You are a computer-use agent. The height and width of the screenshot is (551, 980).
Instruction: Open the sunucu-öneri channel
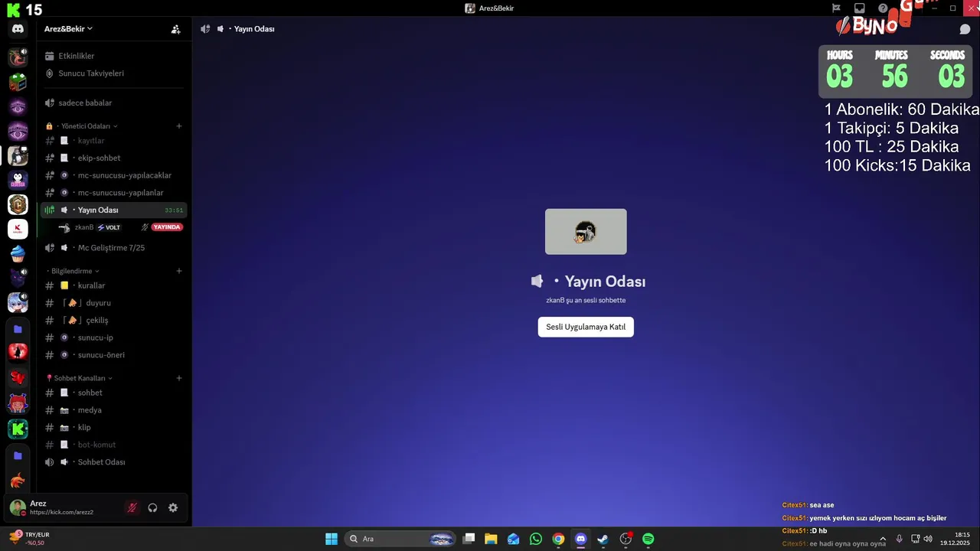pyautogui.click(x=113, y=355)
